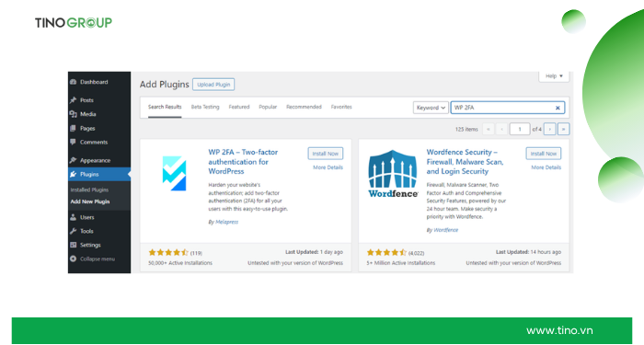Viewport: 644px width, 345px height.
Task: Click Wordfence star rating
Action: 386,253
